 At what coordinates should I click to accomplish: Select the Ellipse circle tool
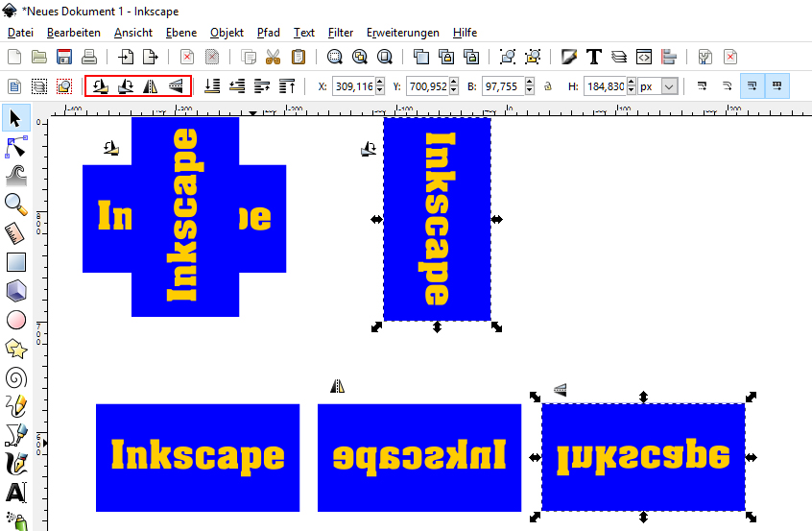point(15,320)
